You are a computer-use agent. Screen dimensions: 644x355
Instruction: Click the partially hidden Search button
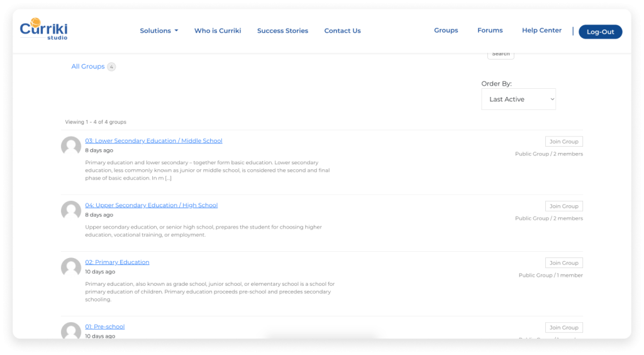[x=501, y=55]
